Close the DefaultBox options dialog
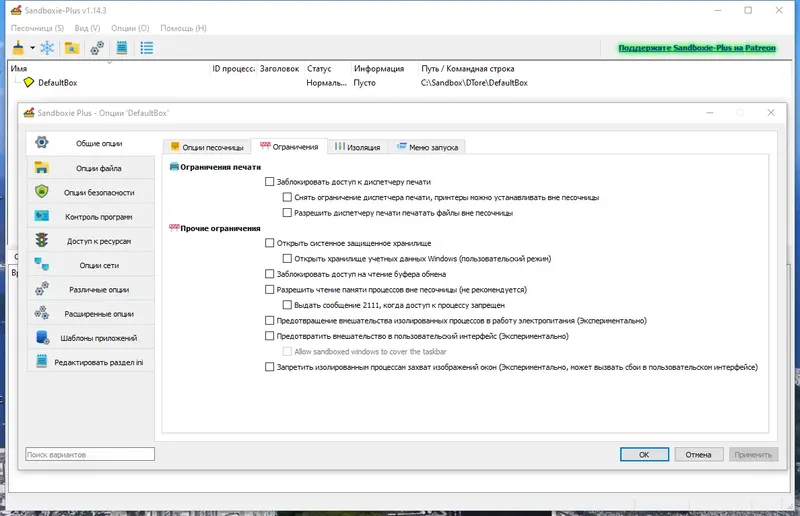Image resolution: width=800 pixels, height=516 pixels. pyautogui.click(x=771, y=112)
